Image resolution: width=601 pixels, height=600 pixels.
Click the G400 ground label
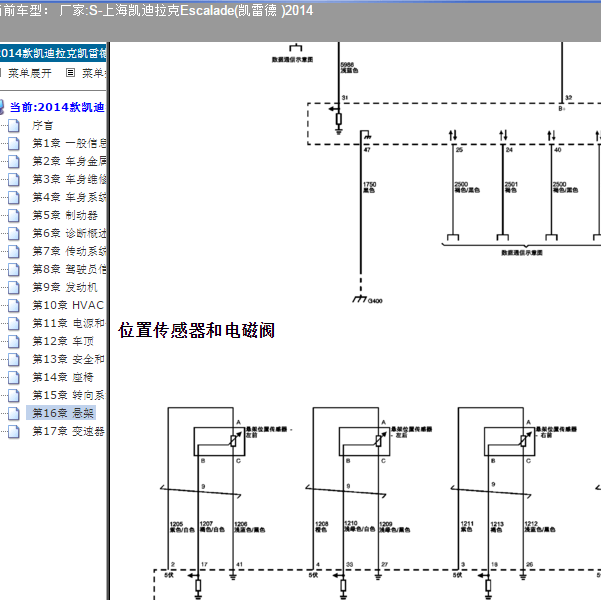click(375, 301)
